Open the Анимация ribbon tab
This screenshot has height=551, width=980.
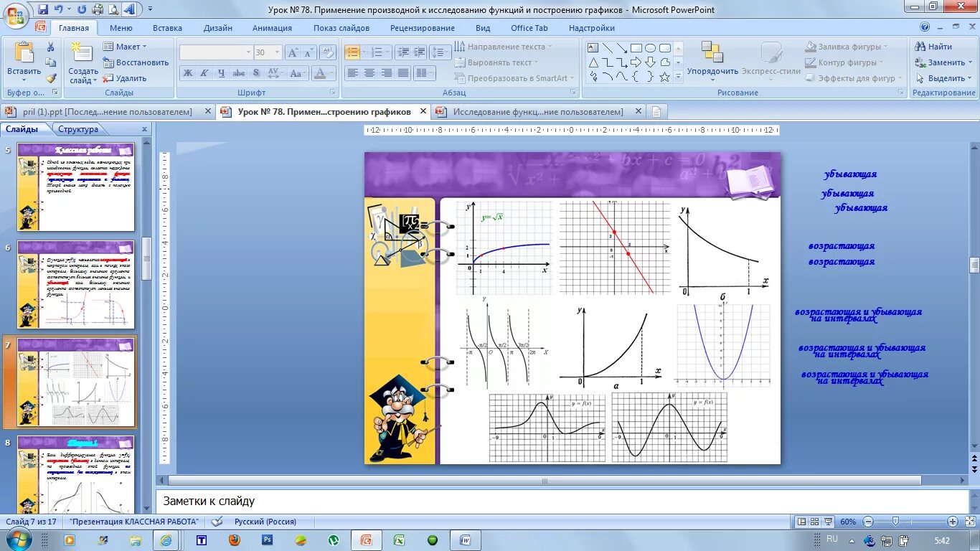[272, 28]
